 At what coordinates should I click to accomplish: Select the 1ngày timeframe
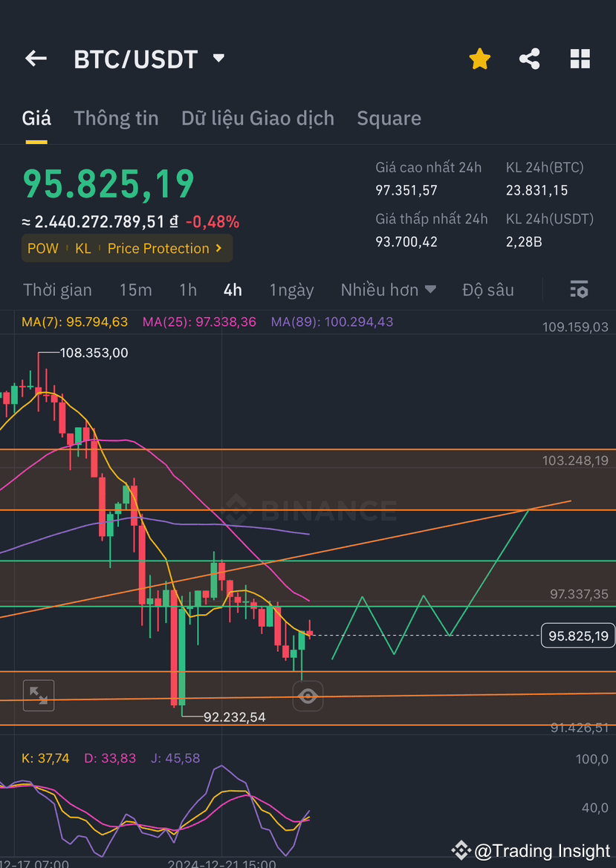291,290
